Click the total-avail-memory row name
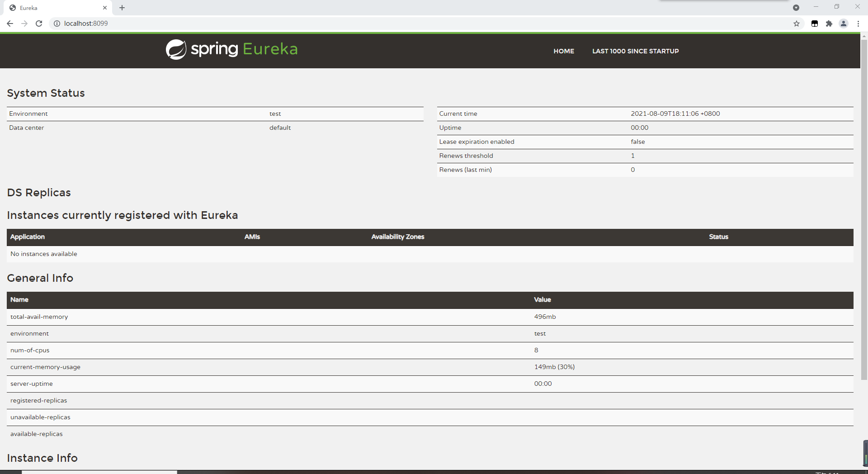This screenshot has width=868, height=474. point(39,317)
